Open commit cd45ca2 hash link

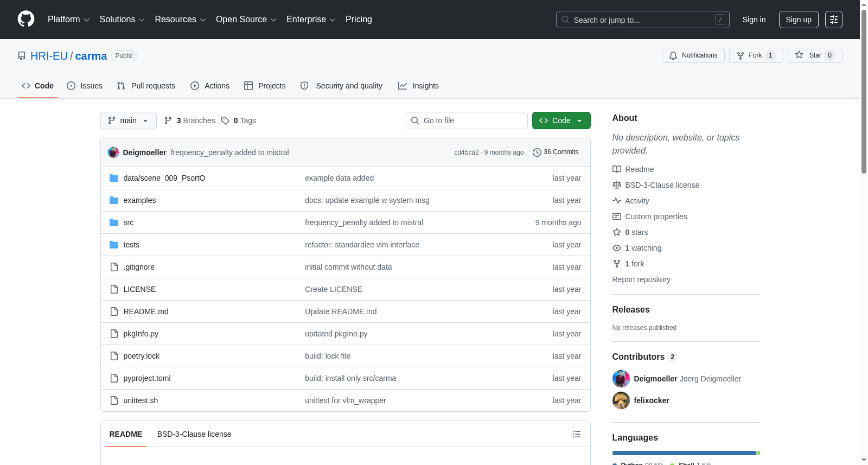(467, 152)
